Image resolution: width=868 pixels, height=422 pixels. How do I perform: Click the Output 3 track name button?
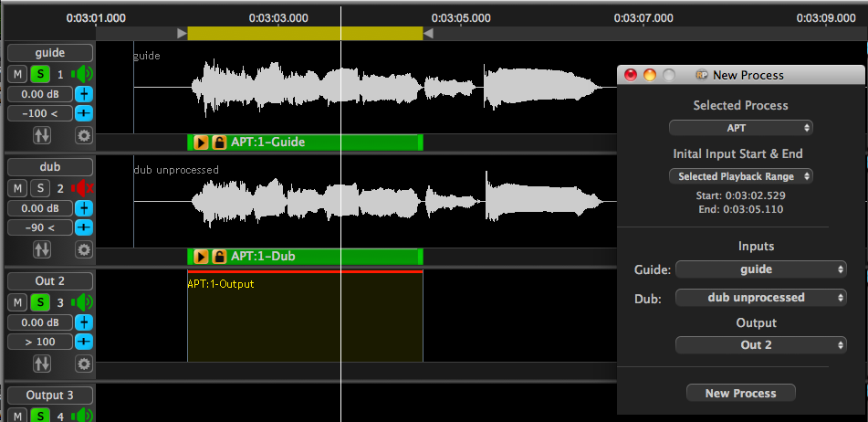50,396
